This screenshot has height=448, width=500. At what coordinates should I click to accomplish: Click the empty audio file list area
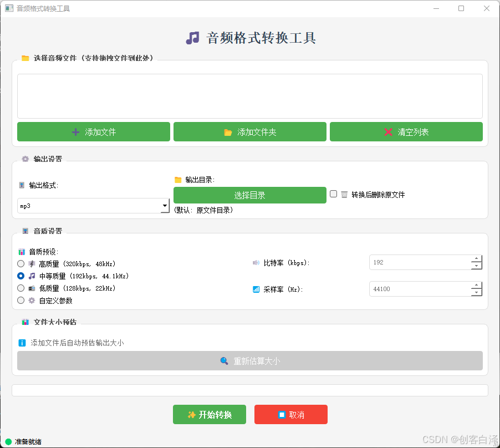(x=249, y=96)
